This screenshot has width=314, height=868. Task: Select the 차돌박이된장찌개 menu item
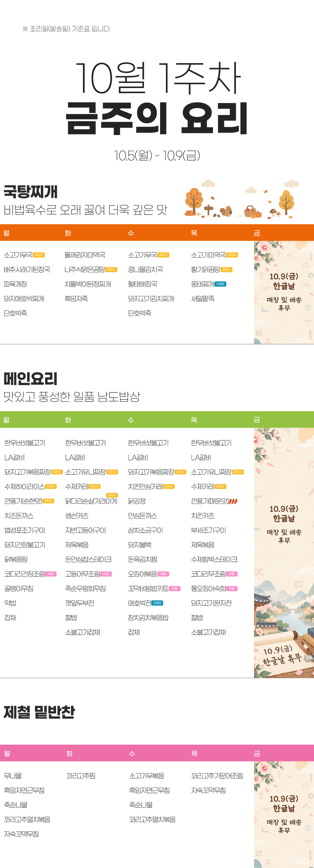[x=88, y=284]
